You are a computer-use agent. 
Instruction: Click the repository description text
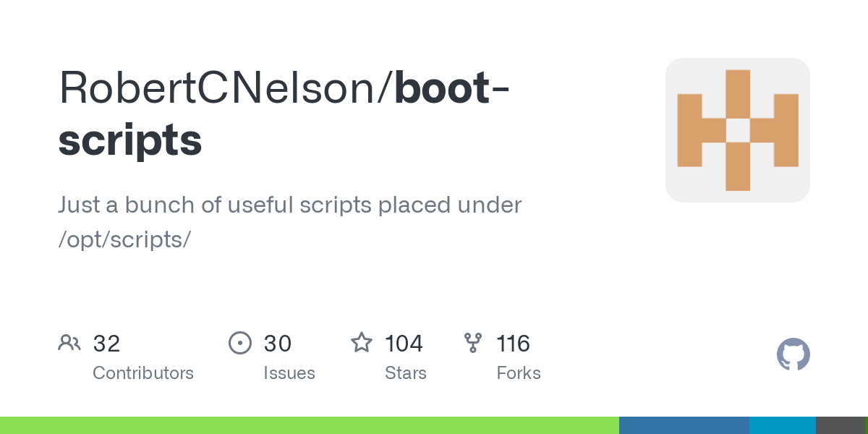pyautogui.click(x=289, y=222)
